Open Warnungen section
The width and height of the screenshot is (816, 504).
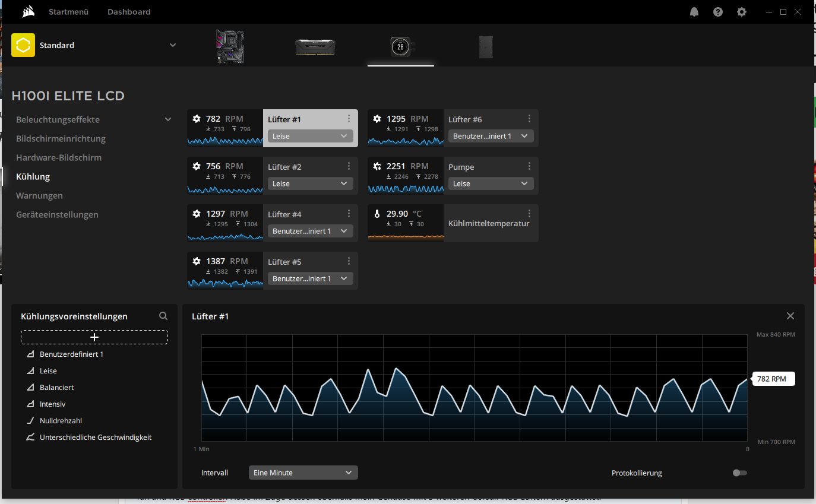pyautogui.click(x=39, y=195)
